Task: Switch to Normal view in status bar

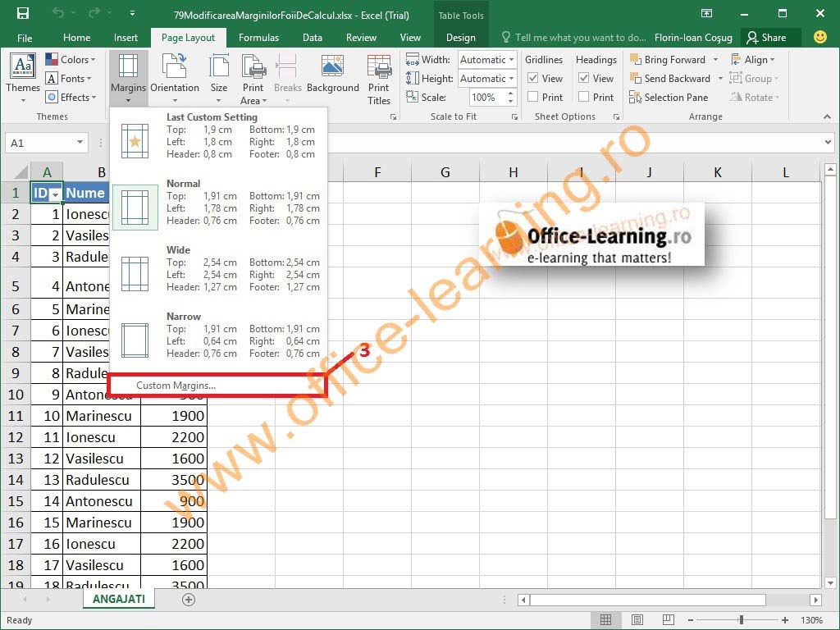Action: 606,620
